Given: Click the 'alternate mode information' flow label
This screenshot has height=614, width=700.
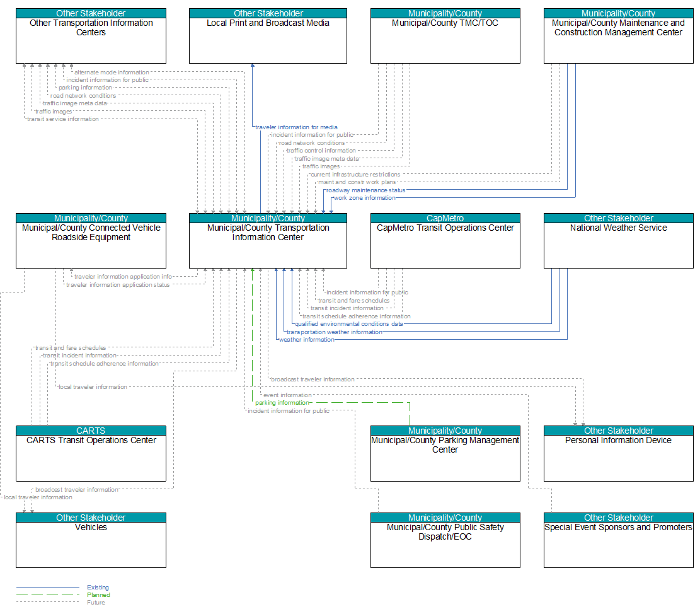Looking at the screenshot, I should (x=112, y=72).
